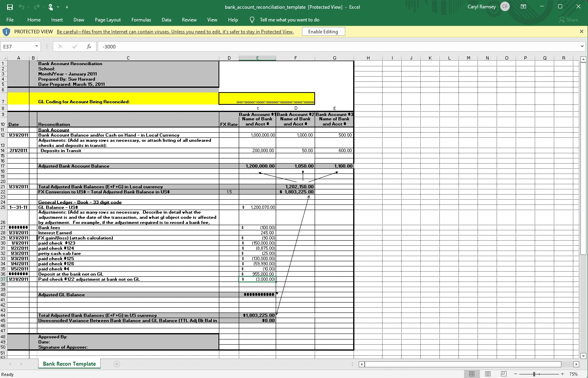Viewport: 588px width, 378px height.
Task: Click the Save icon in title bar
Action: coord(10,7)
